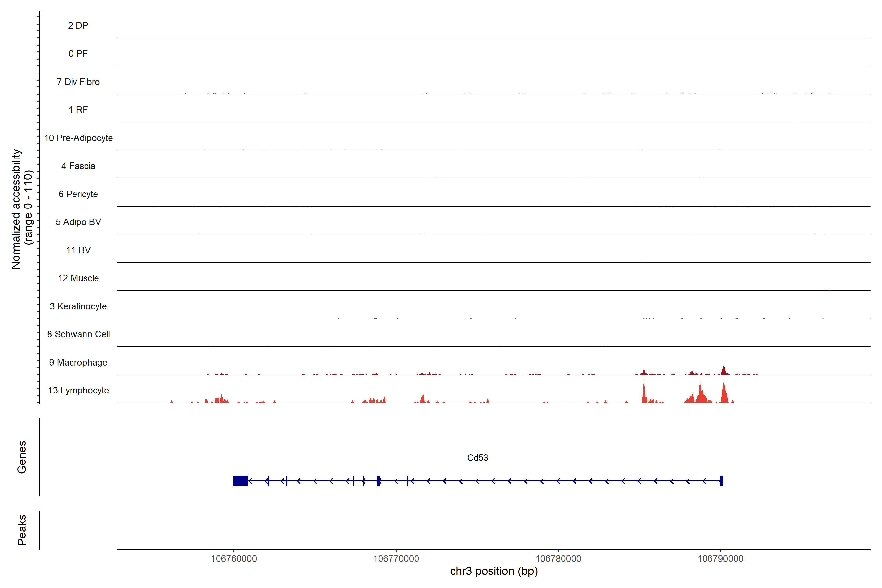Click the 106770000 x-axis tick label

(396, 558)
